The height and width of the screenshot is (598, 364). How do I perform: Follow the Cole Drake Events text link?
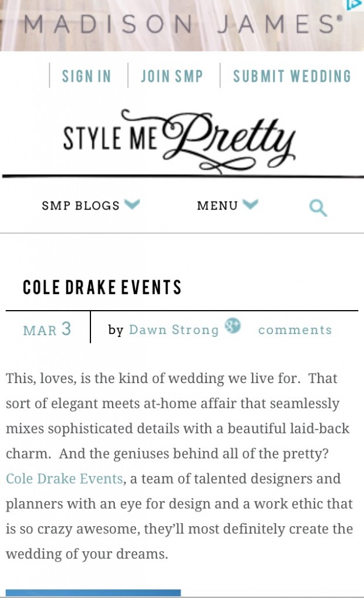64,479
